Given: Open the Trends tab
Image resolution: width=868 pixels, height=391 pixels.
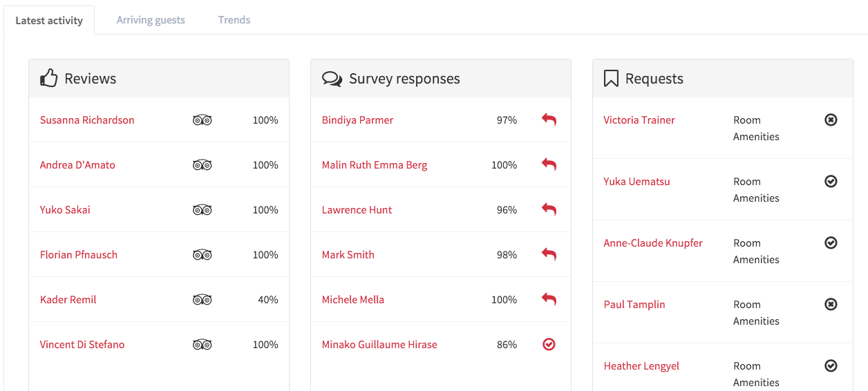Looking at the screenshot, I should click(x=234, y=20).
